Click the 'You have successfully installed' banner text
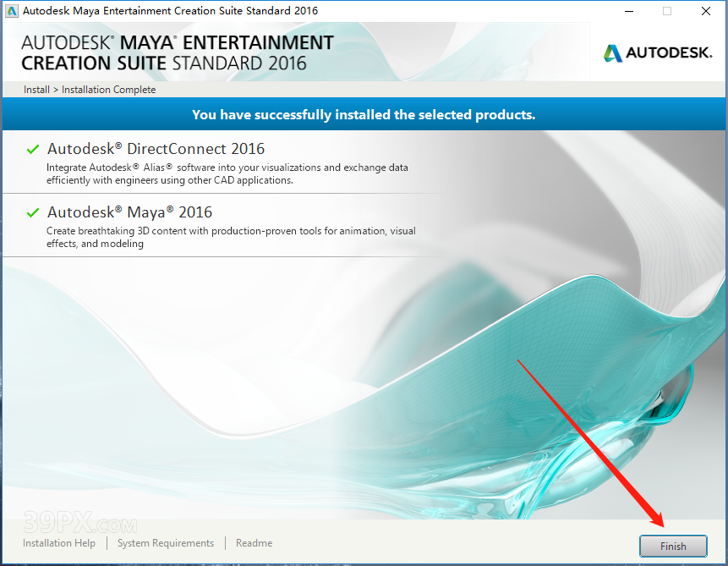Image resolution: width=728 pixels, height=566 pixels. pyautogui.click(x=364, y=115)
